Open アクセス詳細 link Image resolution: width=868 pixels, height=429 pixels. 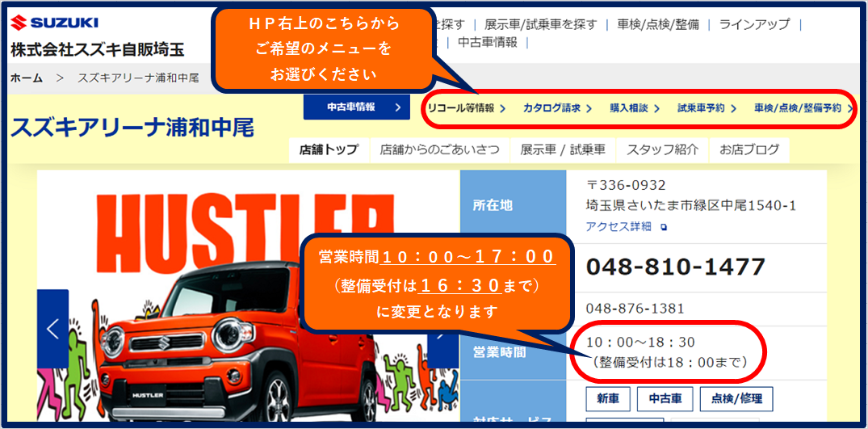pyautogui.click(x=619, y=226)
